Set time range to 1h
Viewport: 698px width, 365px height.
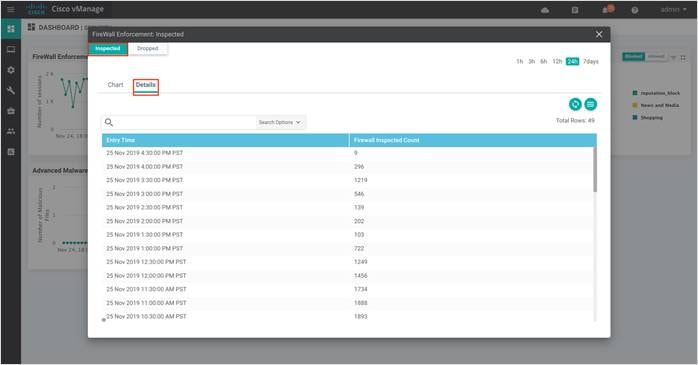pyautogui.click(x=519, y=61)
